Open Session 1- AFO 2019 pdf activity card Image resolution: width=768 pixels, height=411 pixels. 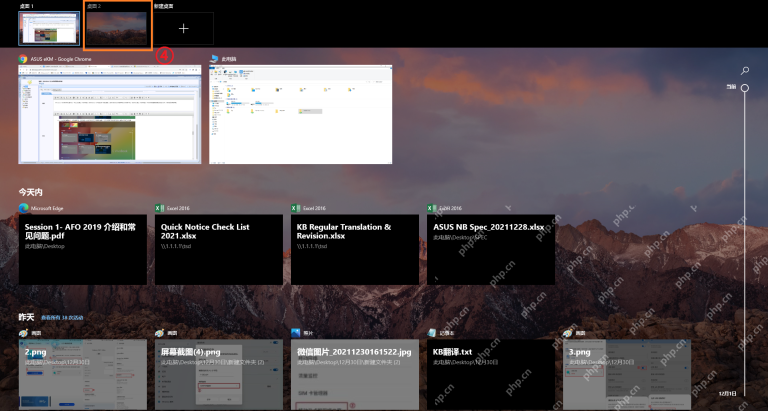(x=83, y=249)
